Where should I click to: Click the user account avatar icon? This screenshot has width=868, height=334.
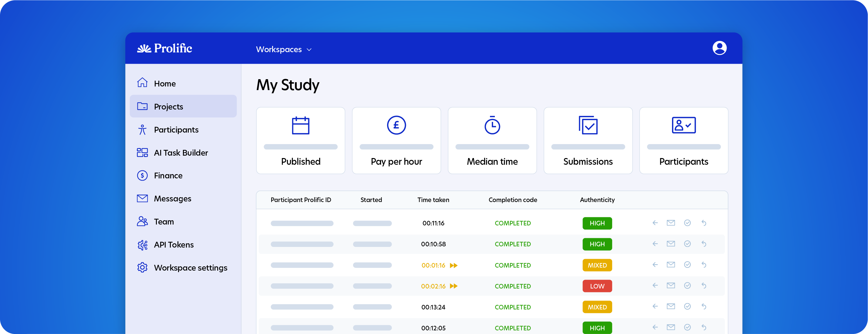point(719,48)
